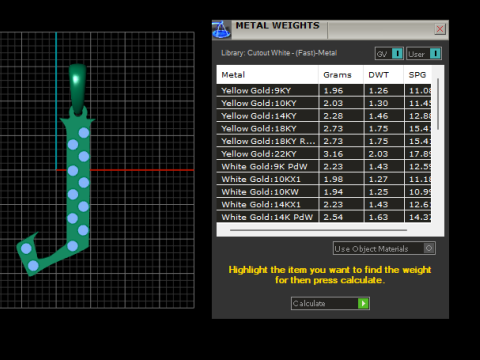Select the green pendant bail in viewport
The height and width of the screenshot is (360, 480).
coord(78,88)
